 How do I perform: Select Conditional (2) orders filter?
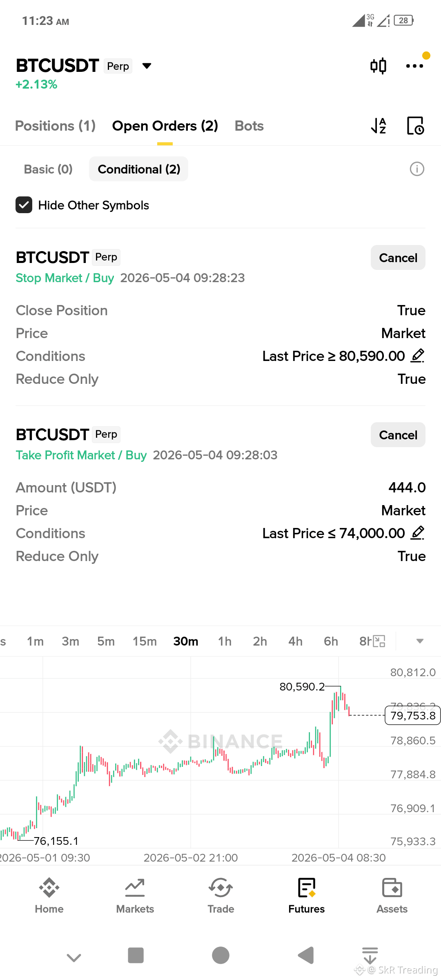[x=139, y=169]
